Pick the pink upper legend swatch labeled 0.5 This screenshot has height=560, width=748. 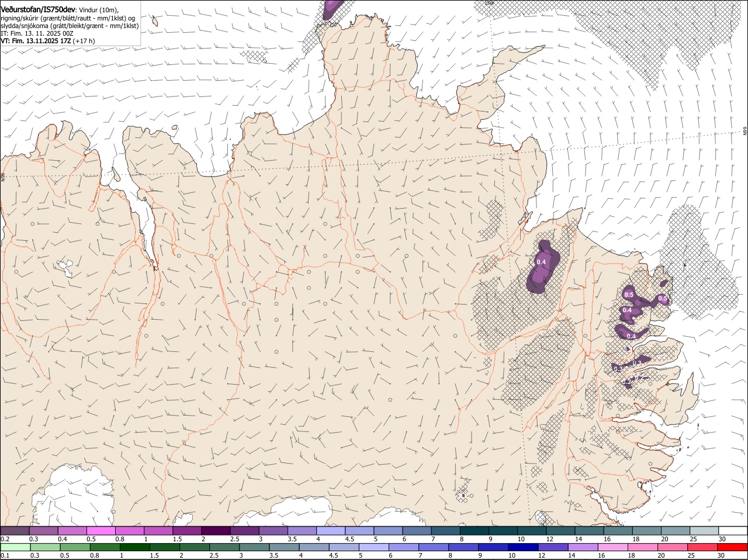[101, 530]
